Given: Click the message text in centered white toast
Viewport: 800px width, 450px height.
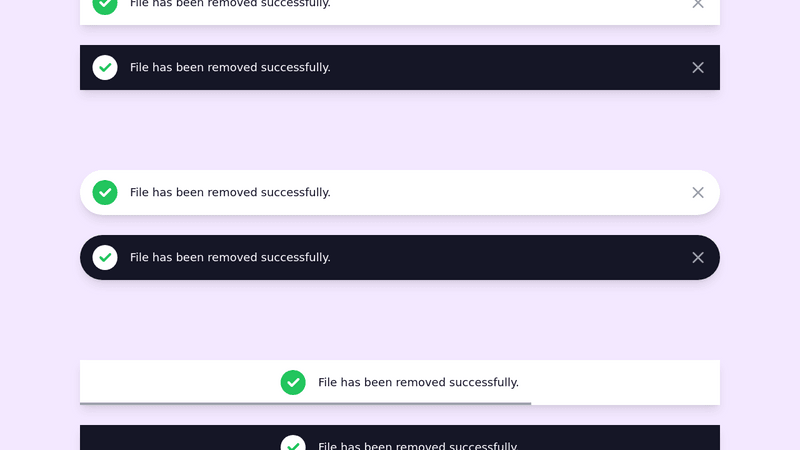Looking at the screenshot, I should [418, 383].
